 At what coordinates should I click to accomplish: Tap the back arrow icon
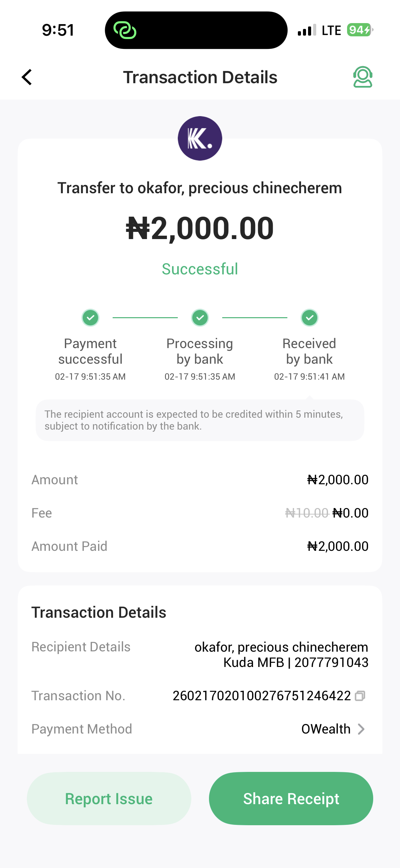coord(27,77)
